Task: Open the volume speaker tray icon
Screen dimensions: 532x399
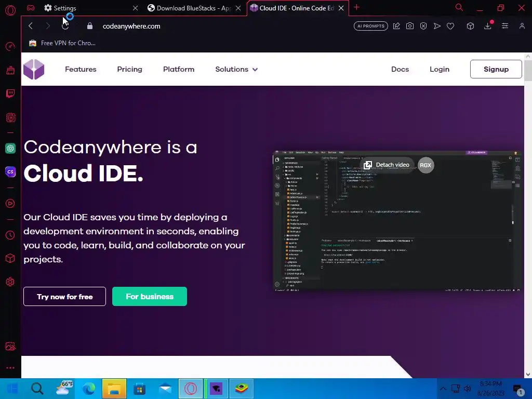Action: pos(467,389)
